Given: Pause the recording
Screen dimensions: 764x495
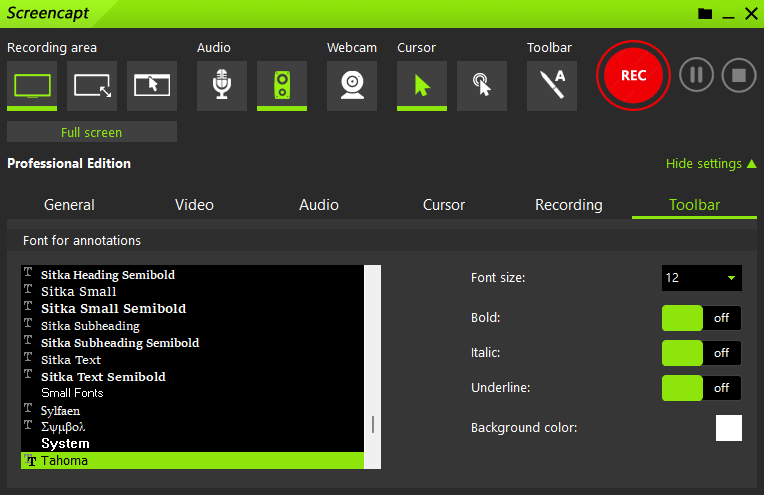Looking at the screenshot, I should (696, 75).
